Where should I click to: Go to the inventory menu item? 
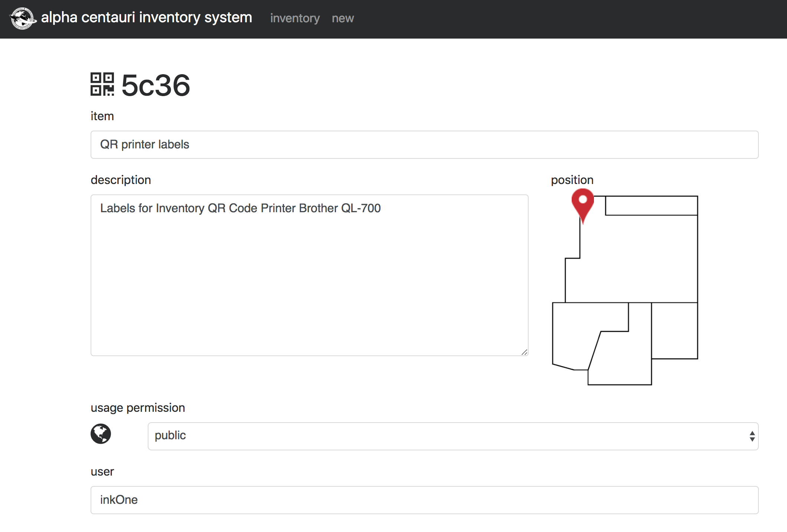(x=295, y=18)
